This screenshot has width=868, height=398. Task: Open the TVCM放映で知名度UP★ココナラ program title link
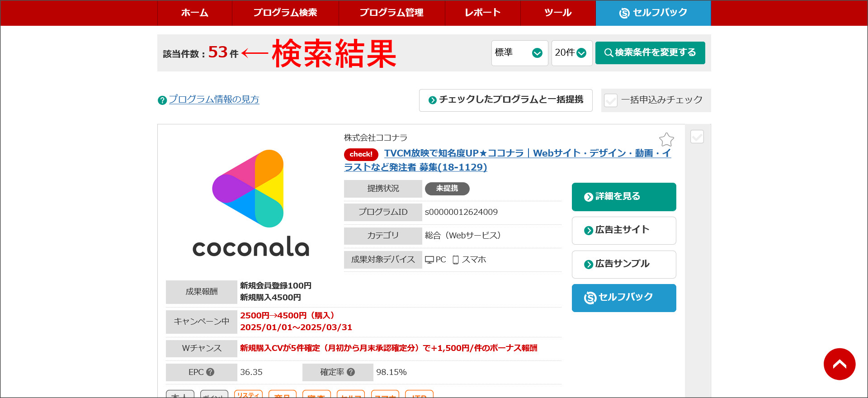[507, 160]
